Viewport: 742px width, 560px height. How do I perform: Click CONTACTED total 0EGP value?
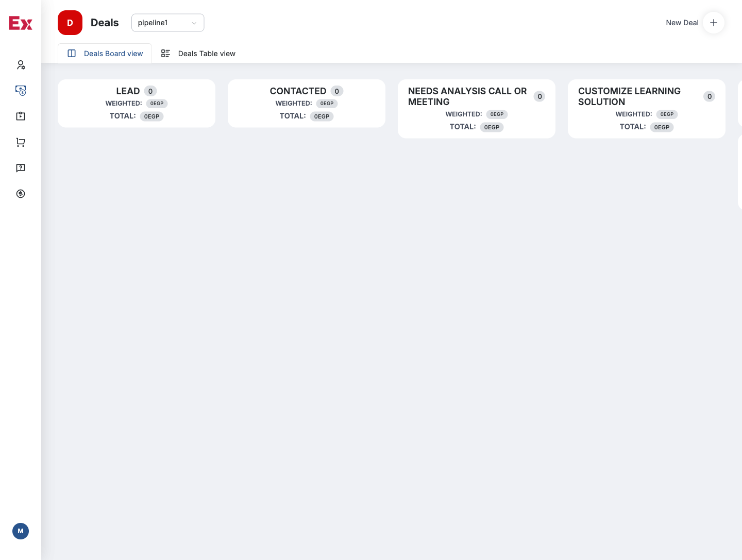pos(322,116)
